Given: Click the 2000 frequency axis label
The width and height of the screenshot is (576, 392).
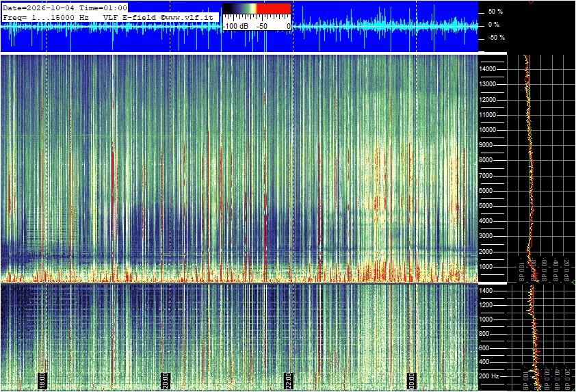Looking at the screenshot, I should pos(486,252).
